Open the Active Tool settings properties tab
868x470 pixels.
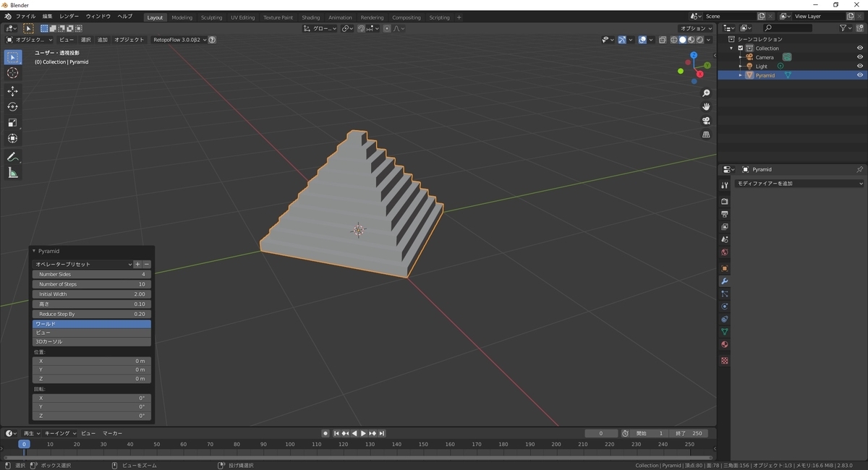725,186
